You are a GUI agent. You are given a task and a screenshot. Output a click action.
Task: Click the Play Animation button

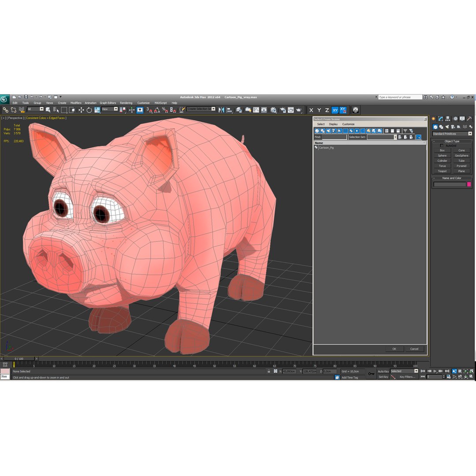(435, 371)
